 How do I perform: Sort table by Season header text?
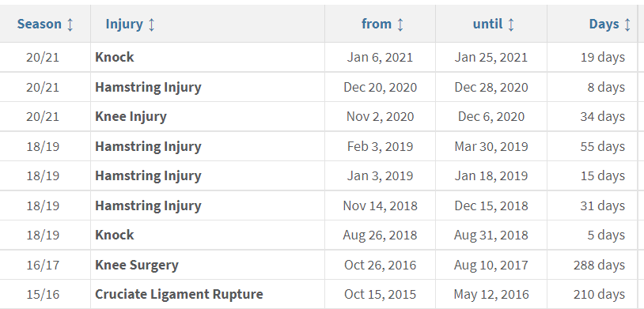click(x=40, y=24)
